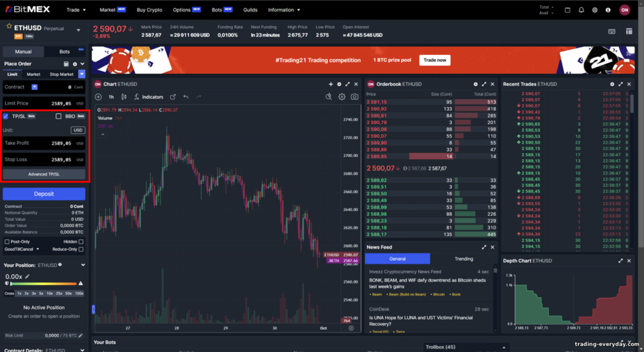Open the calculator icon in Place Order

[x=66, y=64]
